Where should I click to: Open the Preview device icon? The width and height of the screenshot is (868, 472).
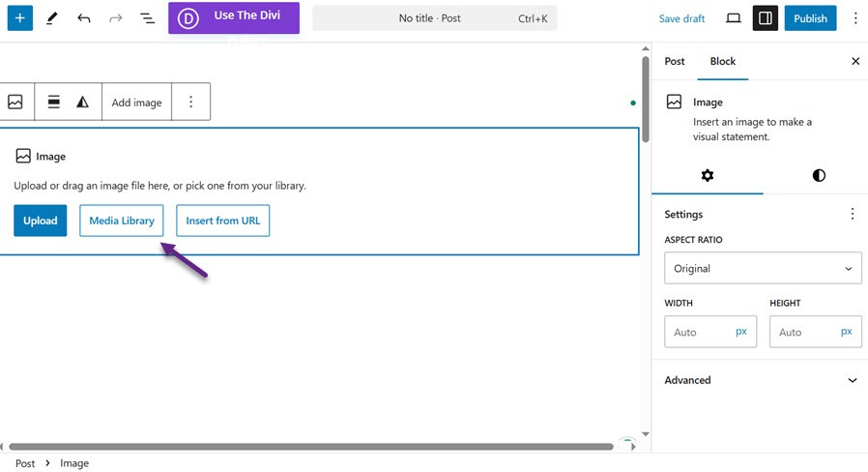point(734,18)
